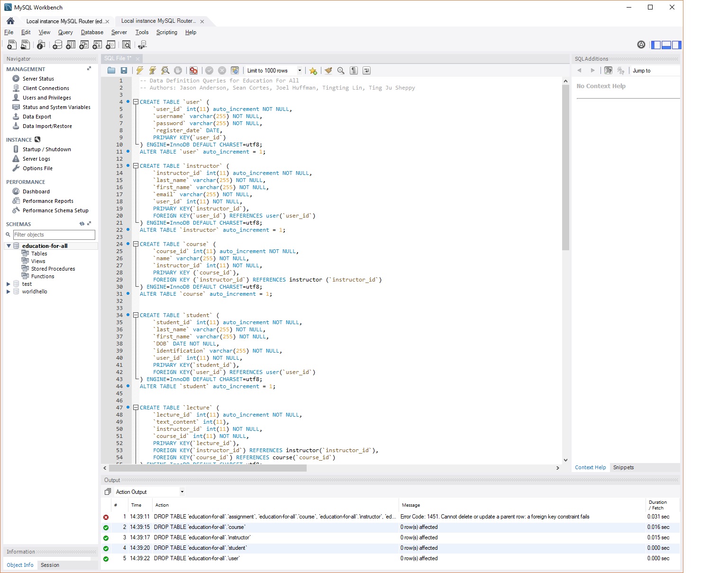
Task: Run EXPLAIN on the current statement
Action: point(165,71)
